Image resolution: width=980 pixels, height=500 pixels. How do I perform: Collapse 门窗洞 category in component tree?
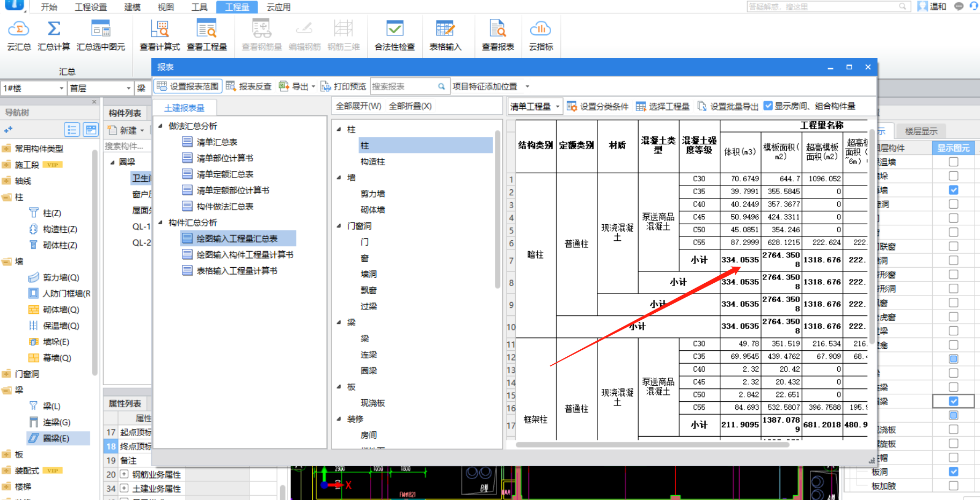coord(339,226)
